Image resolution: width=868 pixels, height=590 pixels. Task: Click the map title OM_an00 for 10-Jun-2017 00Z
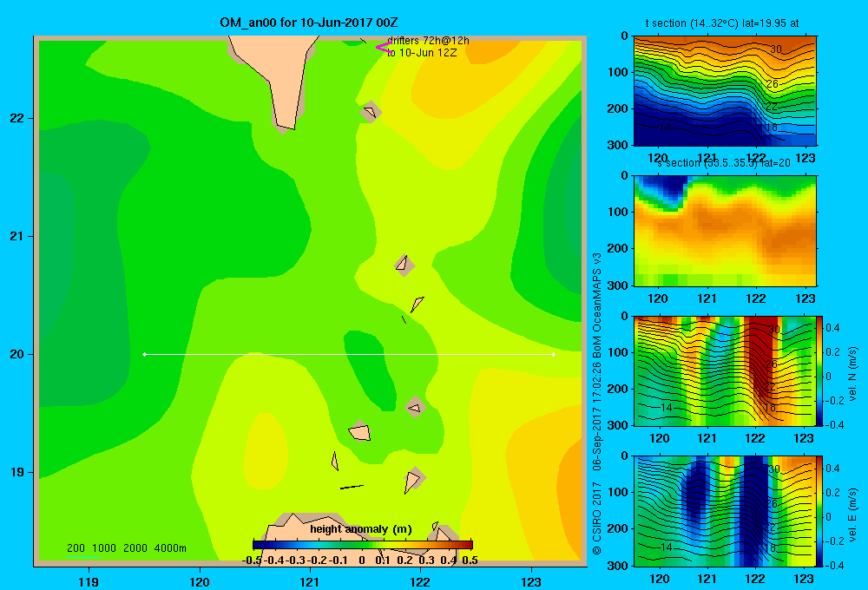(308, 23)
